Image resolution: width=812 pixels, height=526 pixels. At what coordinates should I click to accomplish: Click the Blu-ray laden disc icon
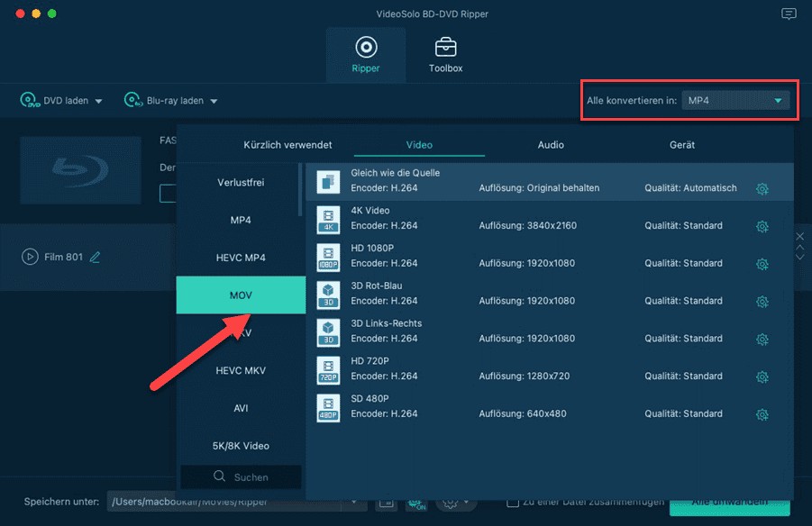pos(133,99)
